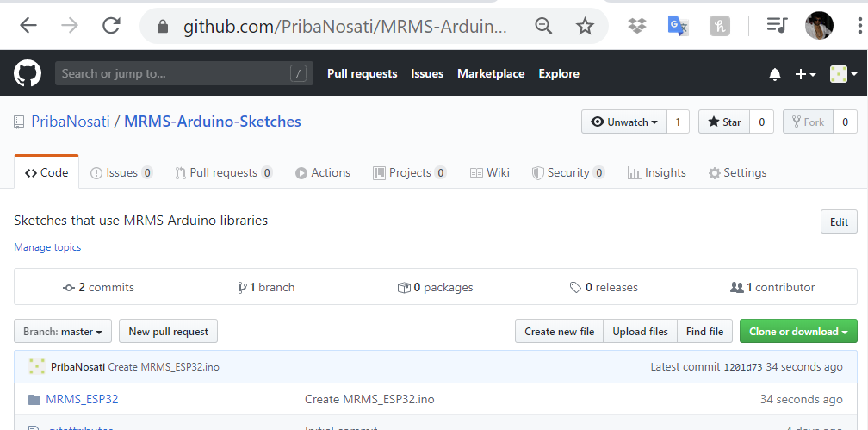Screen dimensions: 868x430
Task: Reload the page with browser refresh
Action: [111, 26]
